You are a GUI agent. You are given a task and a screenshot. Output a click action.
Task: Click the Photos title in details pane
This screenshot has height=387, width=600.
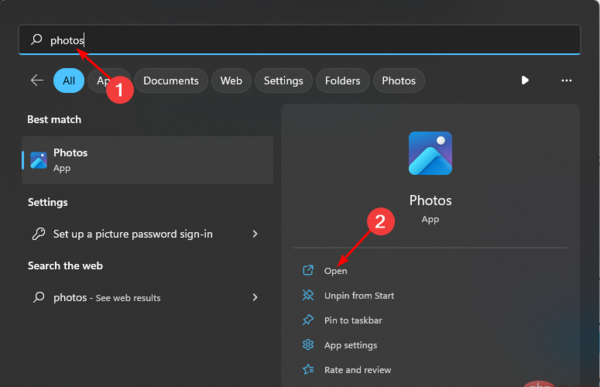pos(430,200)
